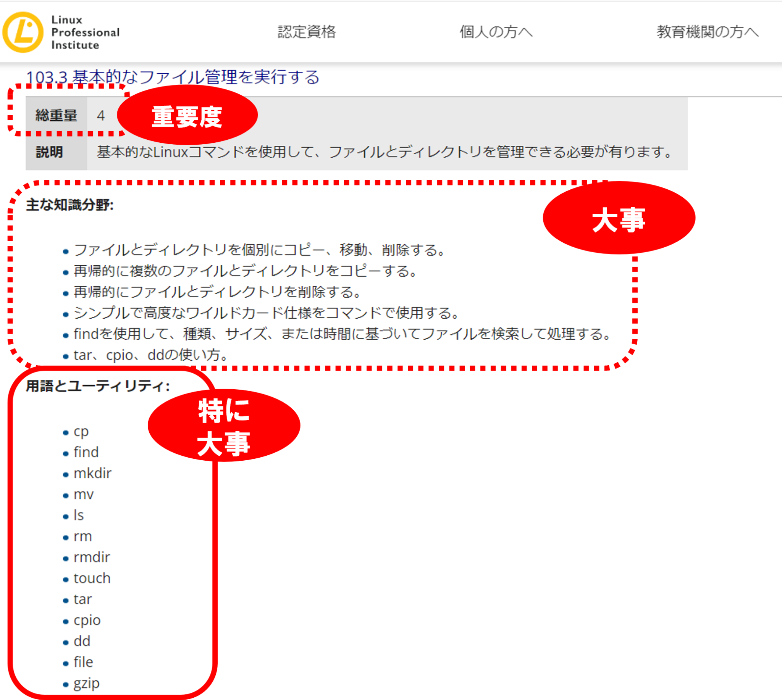
Task: Select the 総重量 table cell
Action: pyautogui.click(x=57, y=115)
